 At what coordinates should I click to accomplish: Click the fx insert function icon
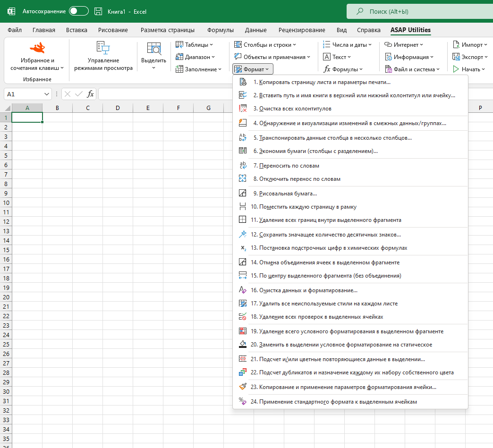[90, 94]
